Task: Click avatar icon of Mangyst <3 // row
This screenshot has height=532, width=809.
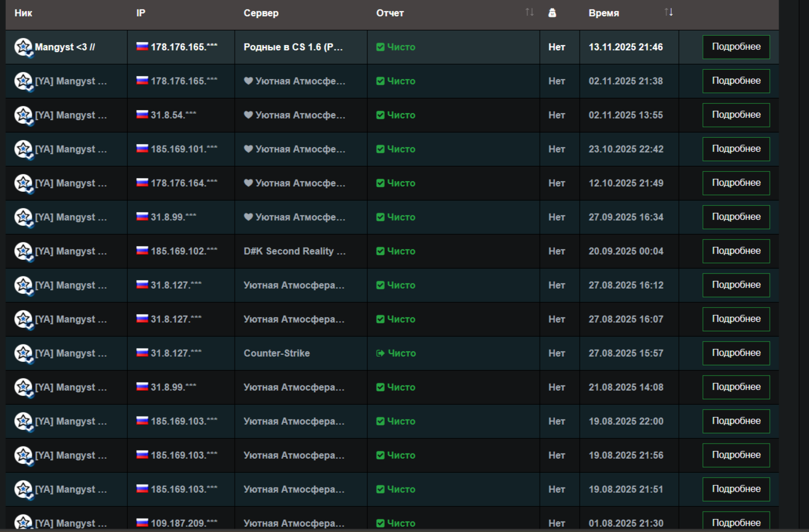Action: 23,48
